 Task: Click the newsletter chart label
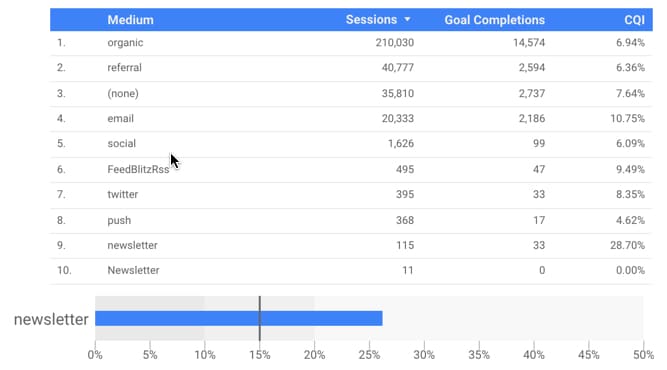tap(51, 319)
